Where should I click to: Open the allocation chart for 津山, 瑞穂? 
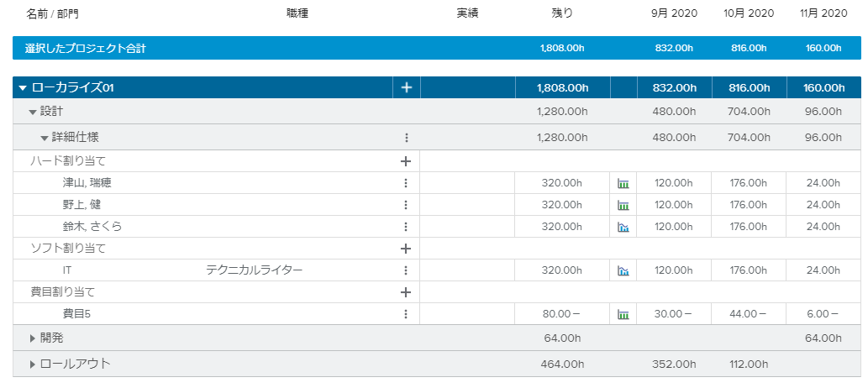coord(623,183)
